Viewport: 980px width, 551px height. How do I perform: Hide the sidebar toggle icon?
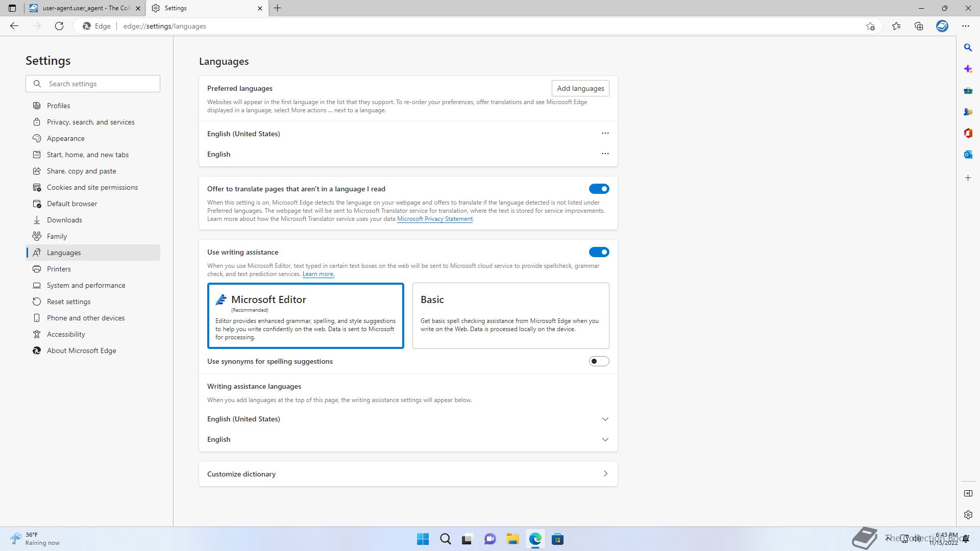pos(968,493)
